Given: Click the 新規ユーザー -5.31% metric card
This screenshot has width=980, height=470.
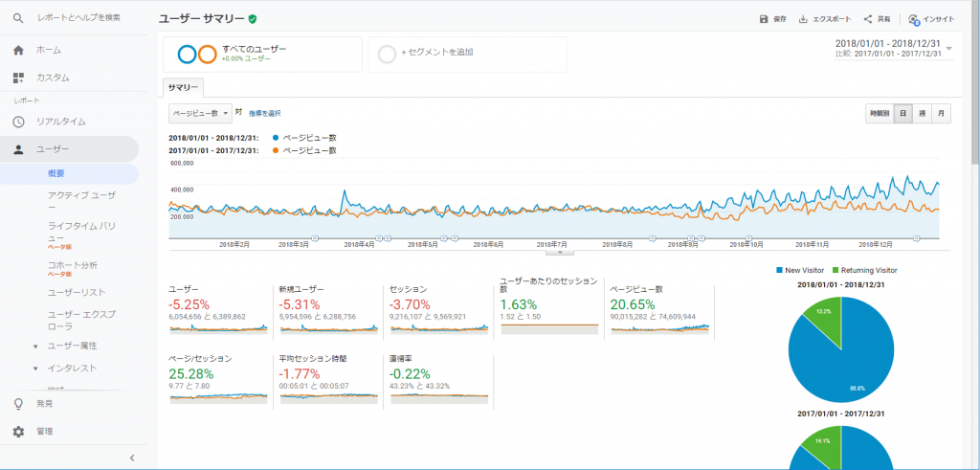Looking at the screenshot, I should click(328, 310).
